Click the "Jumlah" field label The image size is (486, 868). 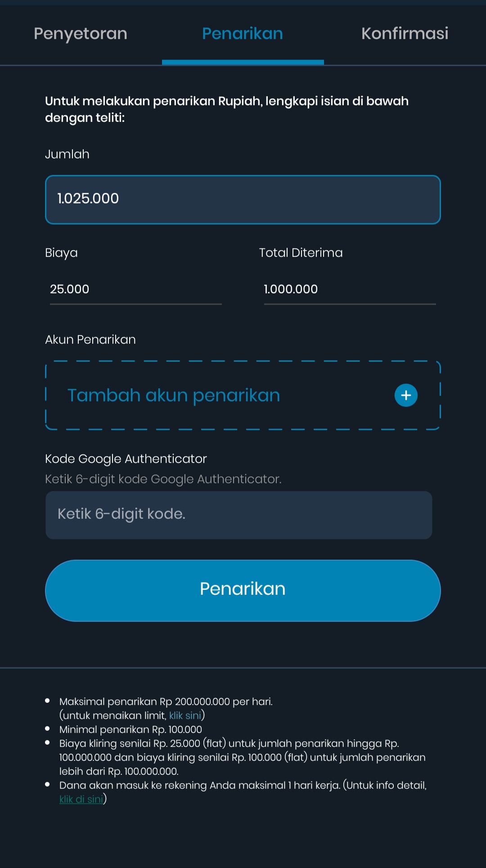click(67, 154)
